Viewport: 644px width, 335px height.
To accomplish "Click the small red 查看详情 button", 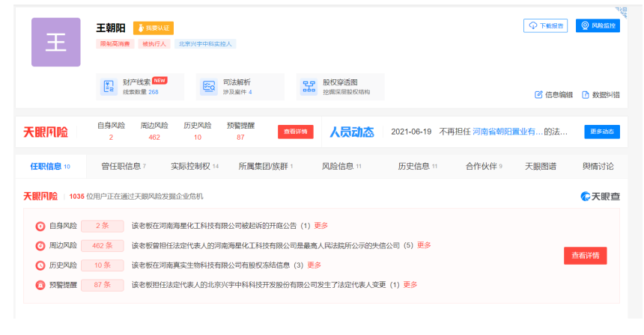I will coord(295,132).
